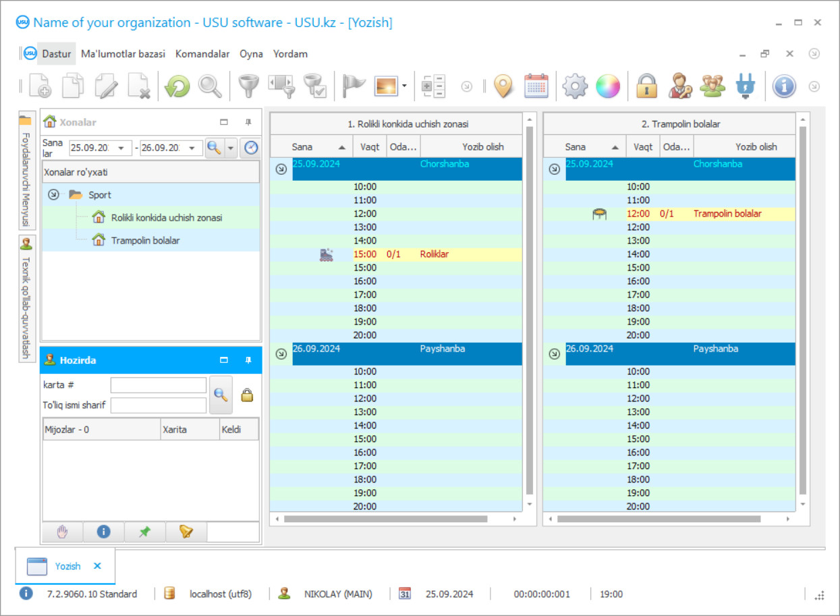
Task: Click the user with key icon
Action: click(x=680, y=86)
